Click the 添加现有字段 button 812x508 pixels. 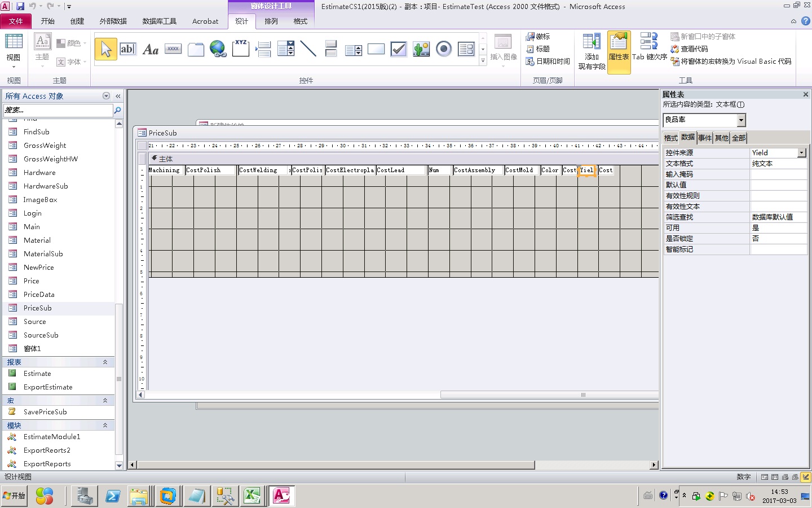click(x=592, y=52)
